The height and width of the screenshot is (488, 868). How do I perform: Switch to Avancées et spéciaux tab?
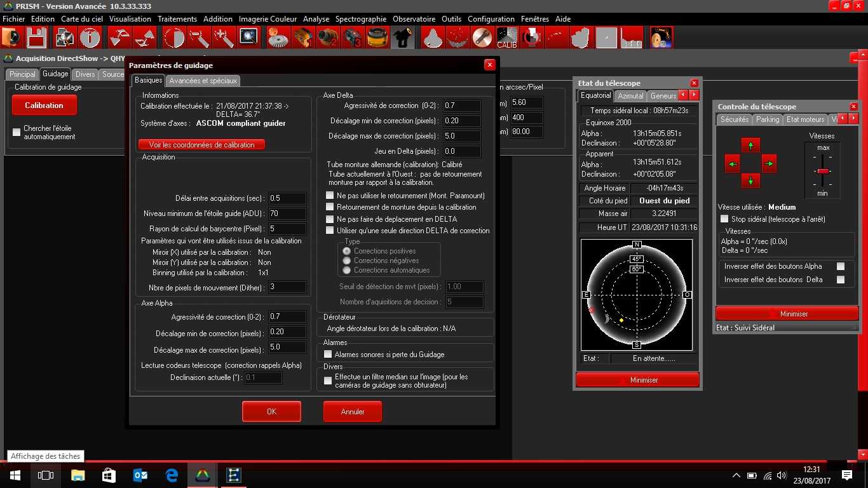click(203, 81)
